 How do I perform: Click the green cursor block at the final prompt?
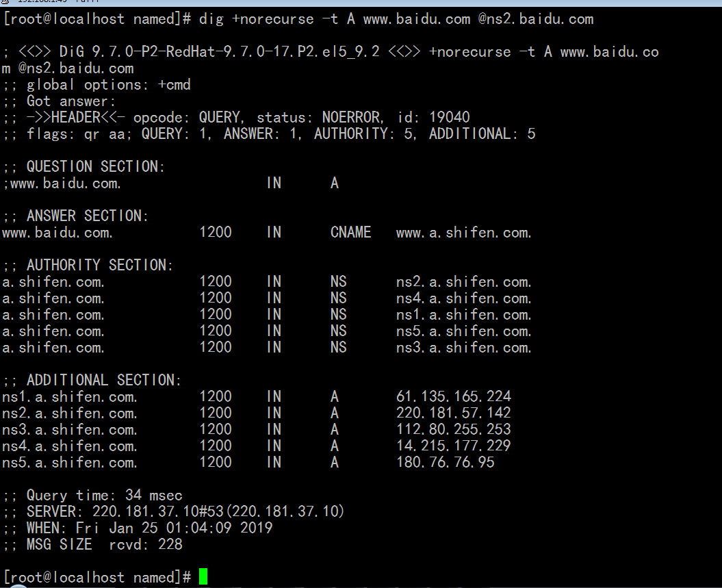(203, 576)
